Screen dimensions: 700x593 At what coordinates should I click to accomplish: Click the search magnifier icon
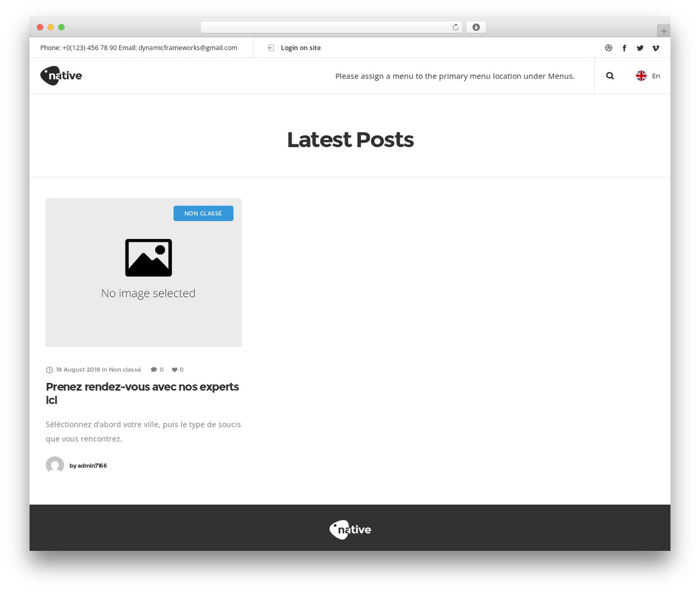pyautogui.click(x=610, y=76)
